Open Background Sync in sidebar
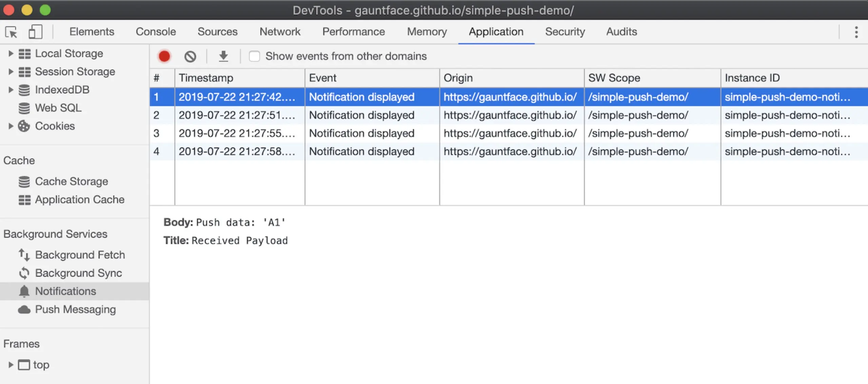868x384 pixels. [x=78, y=273]
